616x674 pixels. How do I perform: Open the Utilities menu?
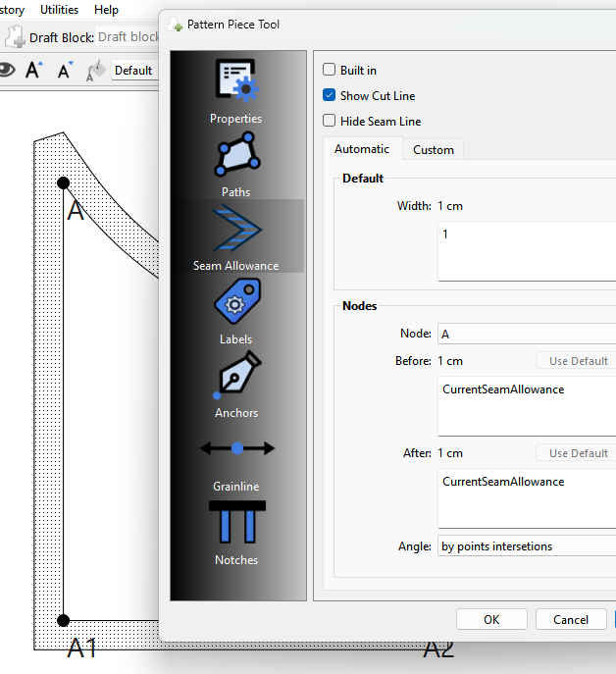(x=61, y=10)
